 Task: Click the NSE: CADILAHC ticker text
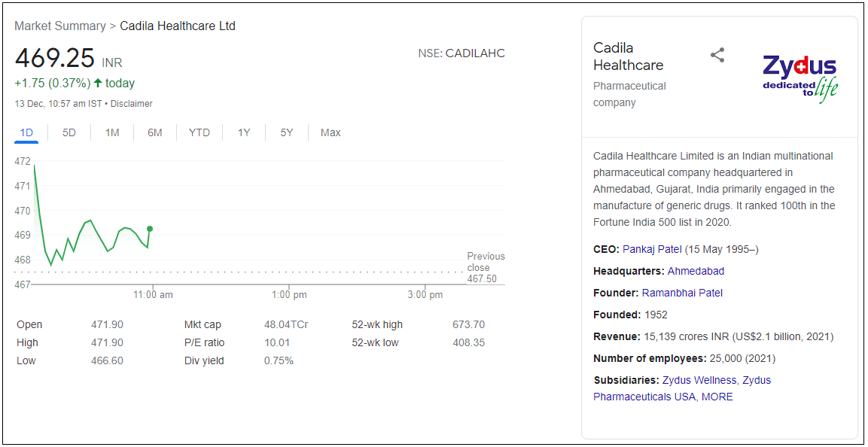461,53
